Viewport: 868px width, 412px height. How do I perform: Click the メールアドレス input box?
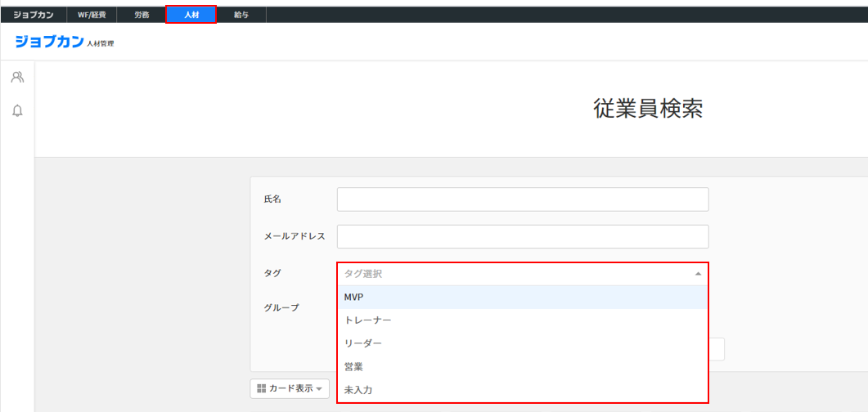[522, 236]
